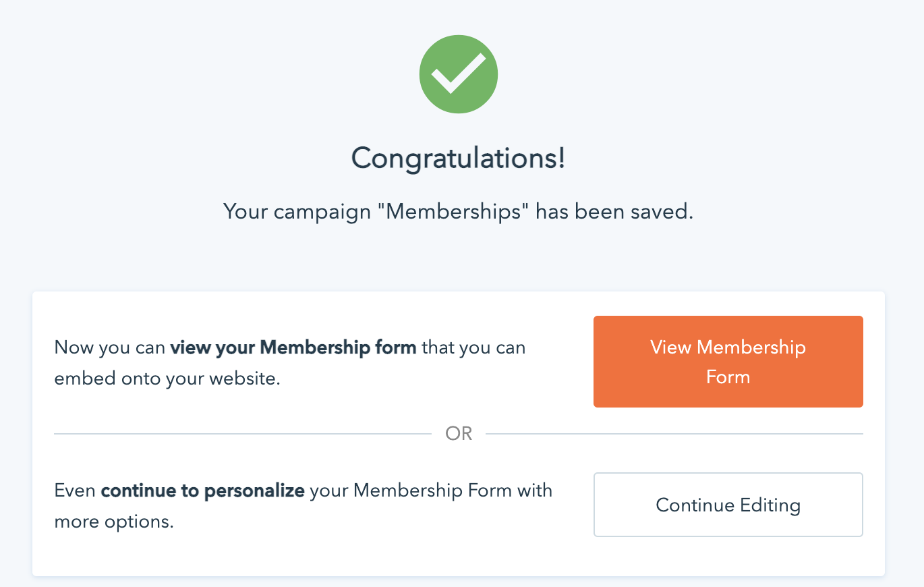Click "your Membership Form with" text
Image resolution: width=924 pixels, height=587 pixels.
click(x=431, y=490)
